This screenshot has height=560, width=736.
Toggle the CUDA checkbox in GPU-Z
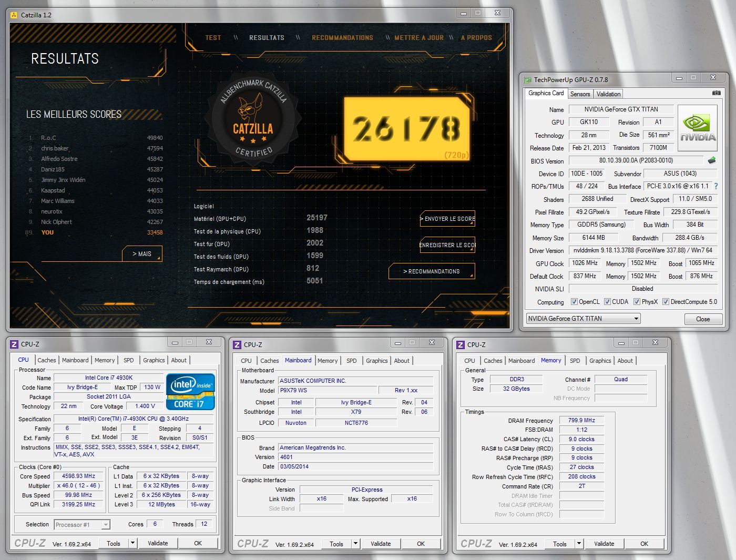607,302
